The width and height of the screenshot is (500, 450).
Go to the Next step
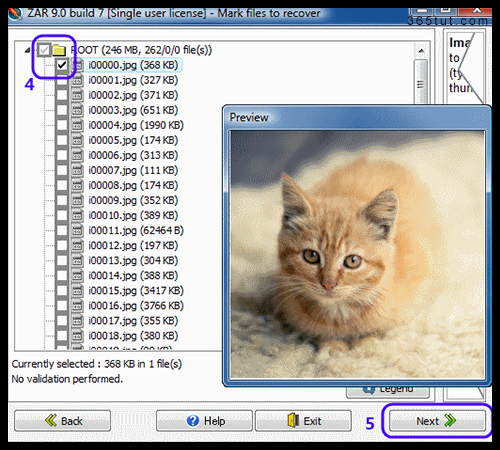pos(437,421)
